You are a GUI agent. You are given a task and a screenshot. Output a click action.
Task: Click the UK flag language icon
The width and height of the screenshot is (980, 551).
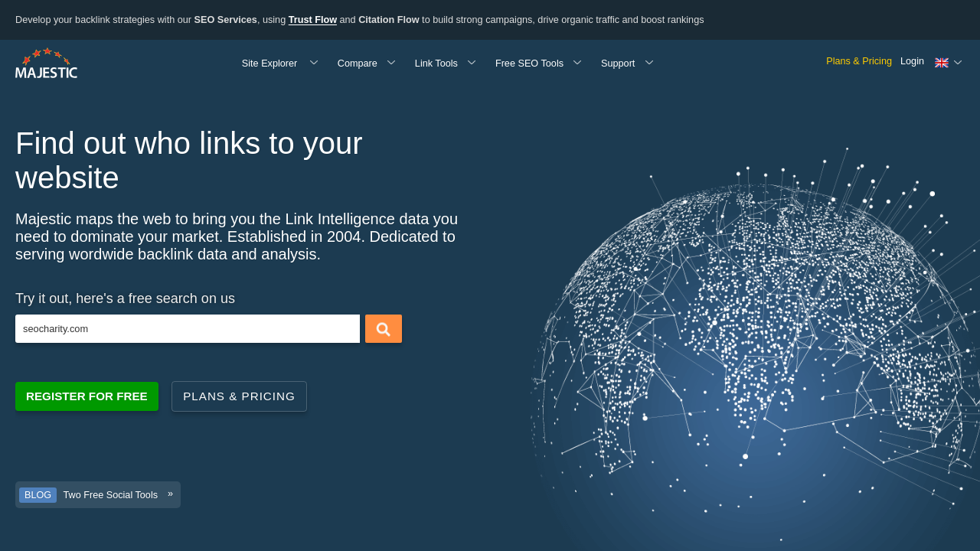point(942,63)
